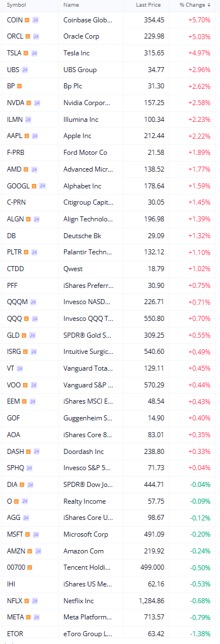The height and width of the screenshot is (644, 220).
Task: Open the NVDA ticker symbol
Action: [16, 103]
